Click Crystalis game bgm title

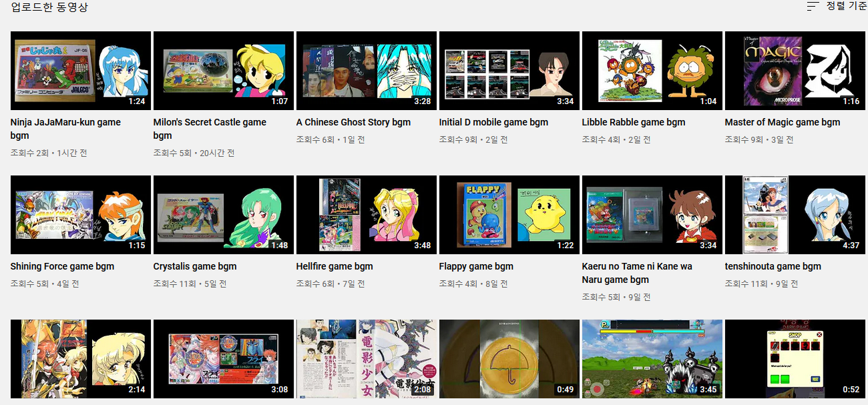195,266
